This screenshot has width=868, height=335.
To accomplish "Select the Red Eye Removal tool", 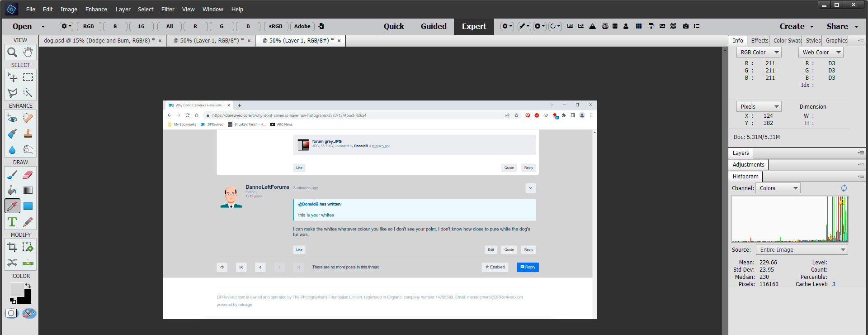I will (x=12, y=118).
